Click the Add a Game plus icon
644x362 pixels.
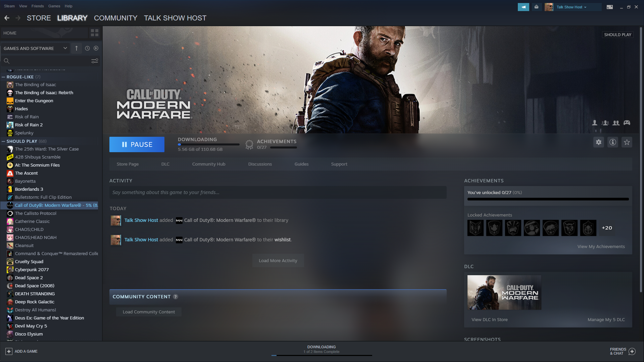(9, 351)
